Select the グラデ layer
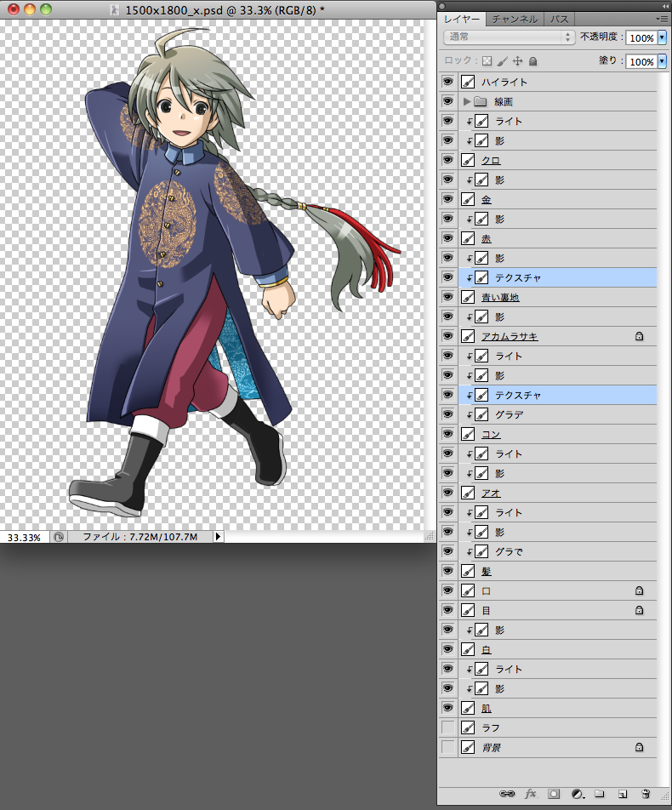The width and height of the screenshot is (672, 810). pos(557,414)
